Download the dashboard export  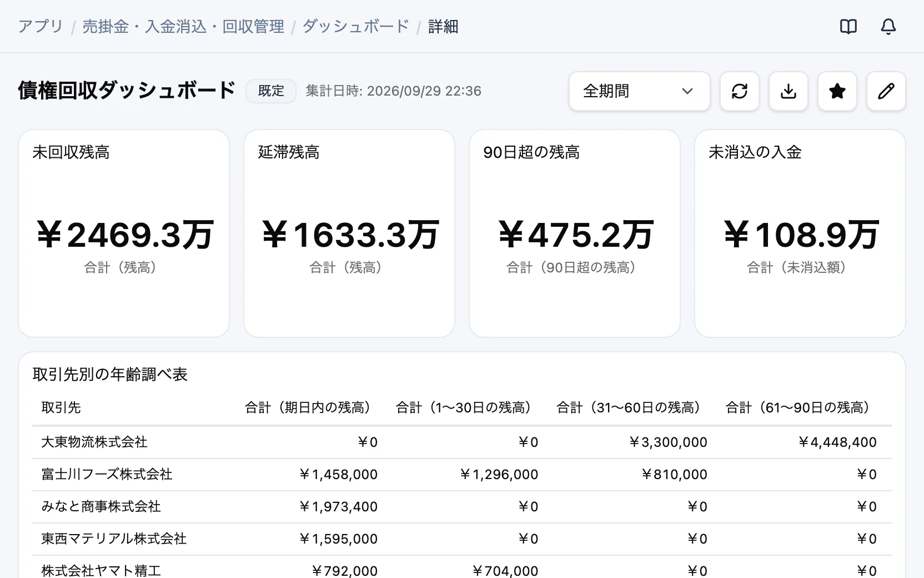(788, 91)
